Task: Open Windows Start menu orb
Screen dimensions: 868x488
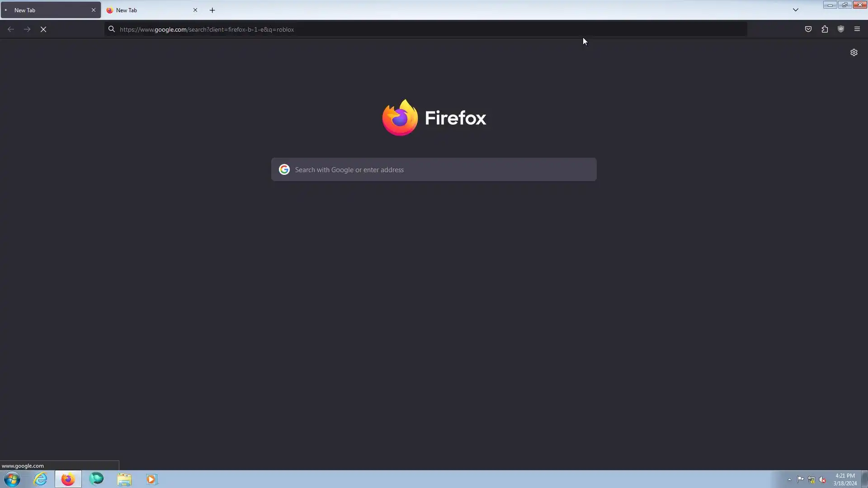Action: coord(12,479)
